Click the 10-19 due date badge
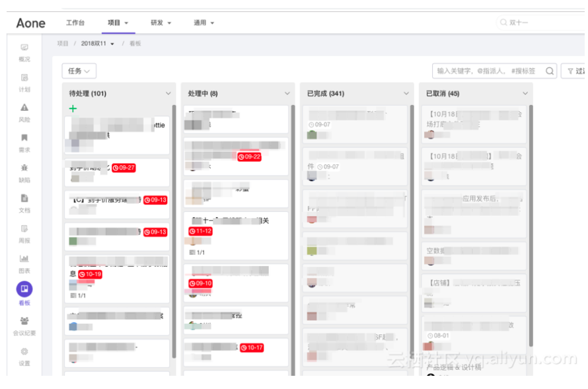The width and height of the screenshot is (588, 389). click(x=90, y=274)
